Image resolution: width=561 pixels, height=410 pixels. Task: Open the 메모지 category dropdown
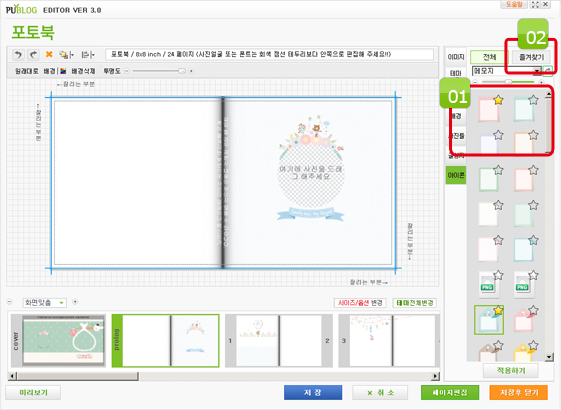pos(507,71)
